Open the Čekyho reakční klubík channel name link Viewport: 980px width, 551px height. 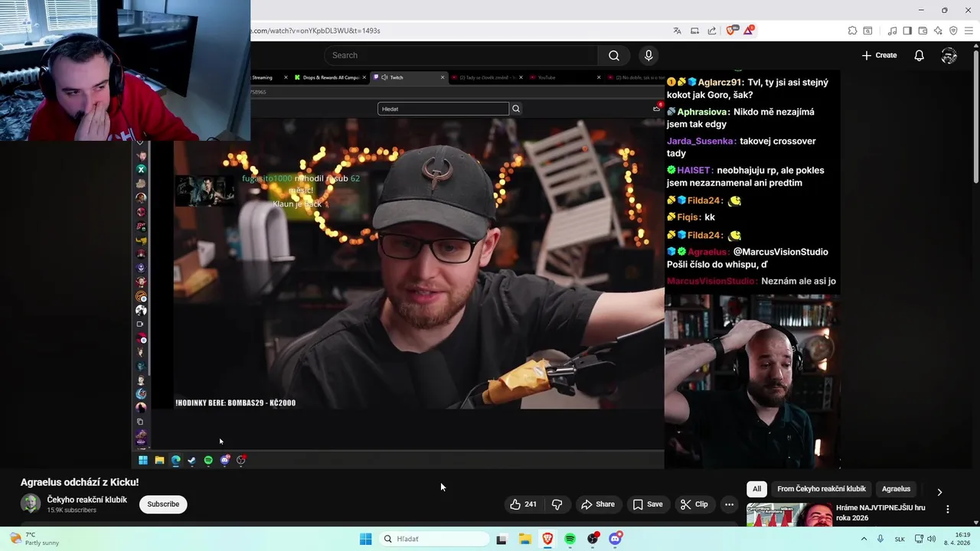pyautogui.click(x=87, y=500)
